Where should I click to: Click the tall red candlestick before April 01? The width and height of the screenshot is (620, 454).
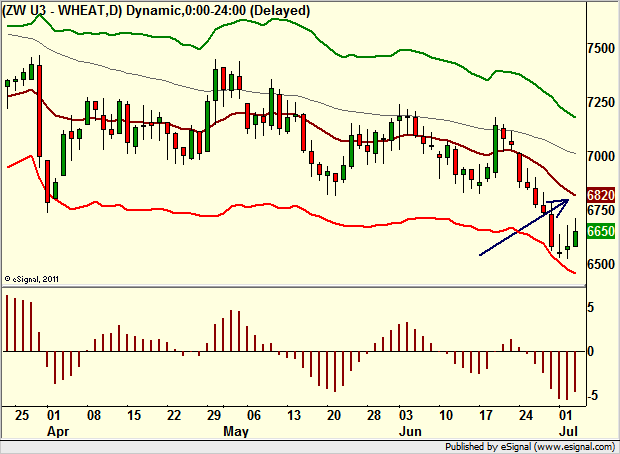tap(39, 111)
